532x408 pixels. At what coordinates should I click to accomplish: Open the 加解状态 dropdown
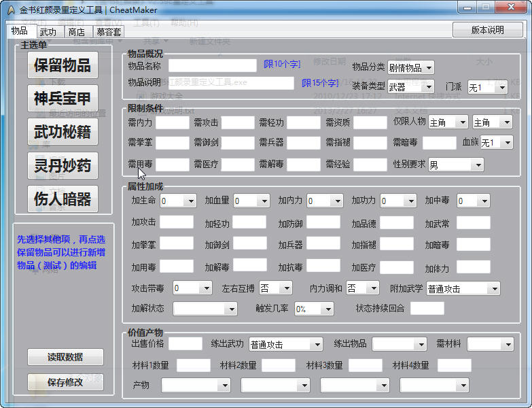(x=205, y=309)
